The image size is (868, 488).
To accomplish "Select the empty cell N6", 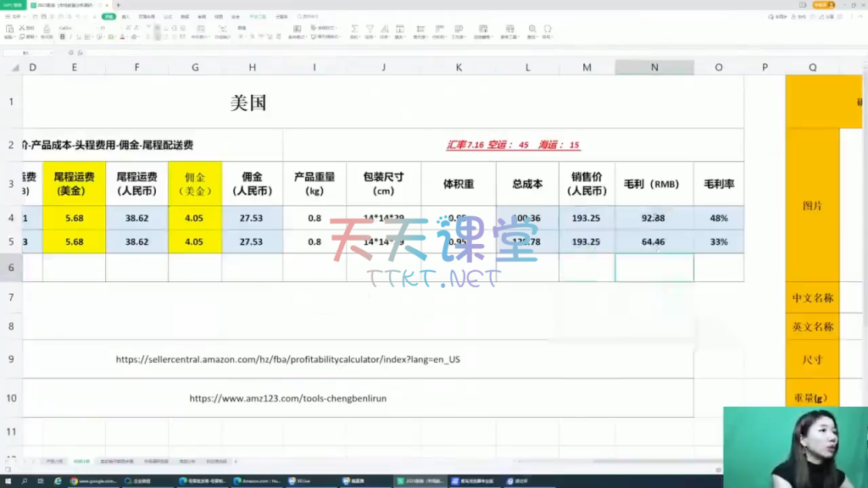I will 654,268.
